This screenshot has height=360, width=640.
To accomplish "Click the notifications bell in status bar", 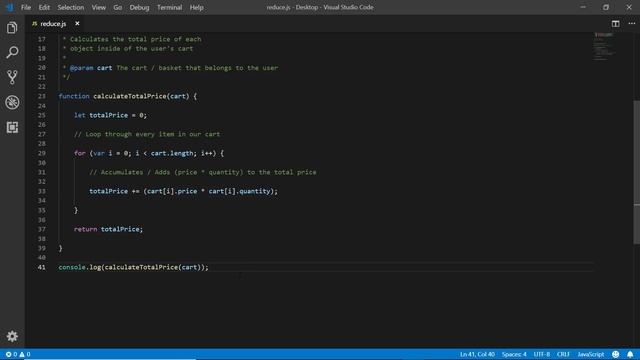I will (630, 354).
